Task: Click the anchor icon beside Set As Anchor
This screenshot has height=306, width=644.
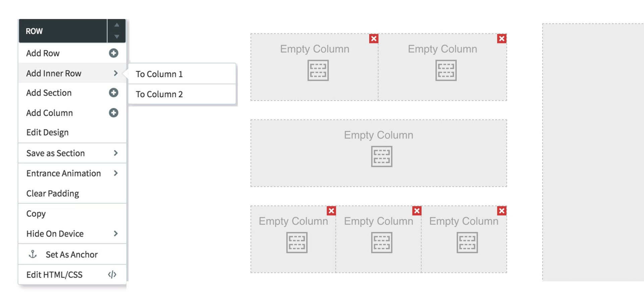Action: click(x=33, y=254)
